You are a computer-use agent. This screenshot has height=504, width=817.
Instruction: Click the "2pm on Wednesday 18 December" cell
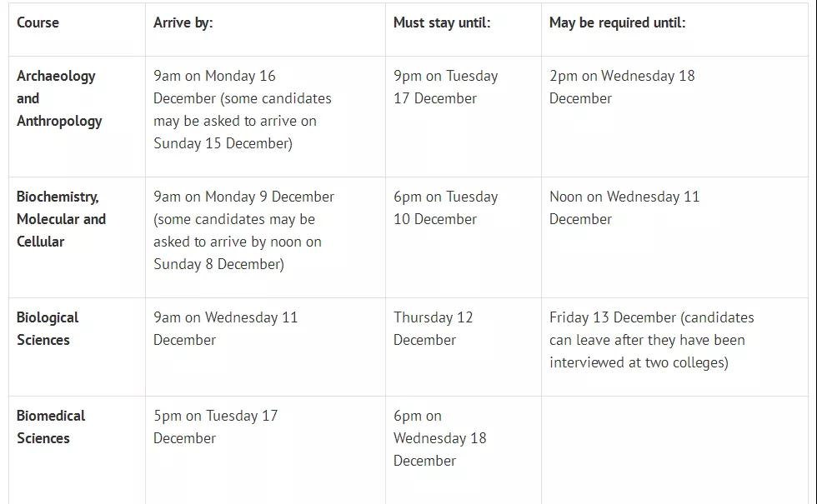[x=622, y=87]
